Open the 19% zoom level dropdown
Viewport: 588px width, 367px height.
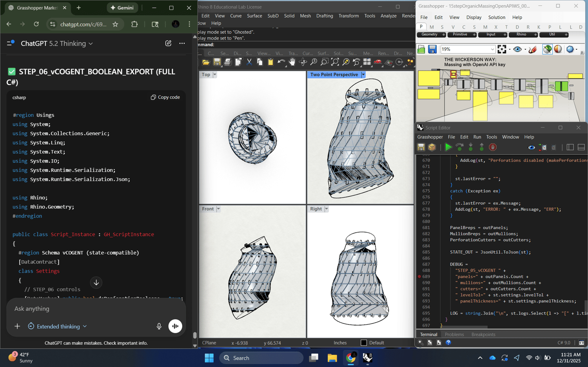[492, 49]
